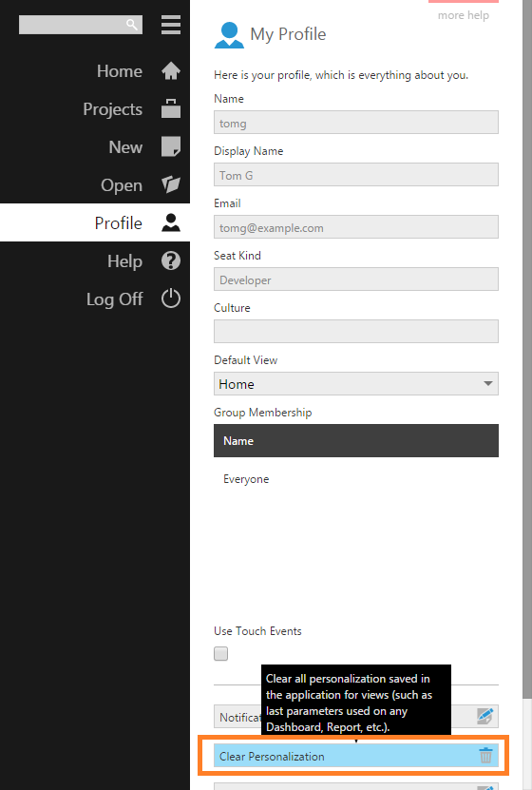This screenshot has width=532, height=790.
Task: Click the search magnifier icon
Action: click(x=132, y=25)
